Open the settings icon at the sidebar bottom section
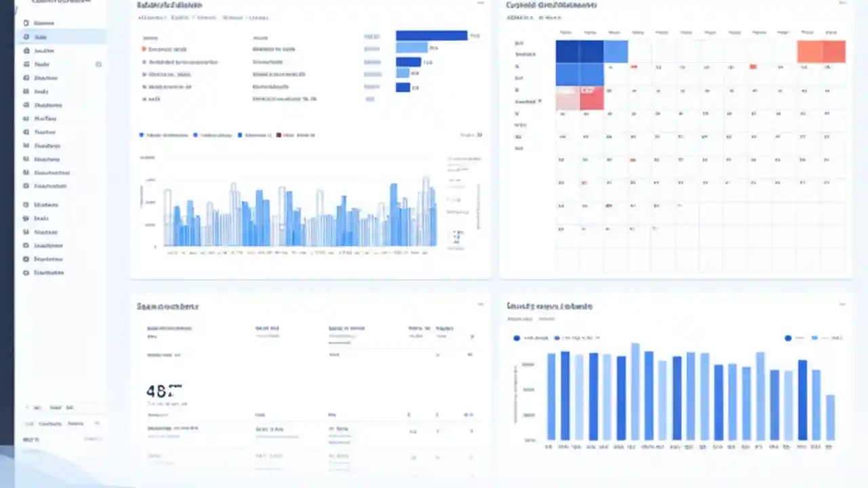This screenshot has height=488, width=868. point(25,272)
